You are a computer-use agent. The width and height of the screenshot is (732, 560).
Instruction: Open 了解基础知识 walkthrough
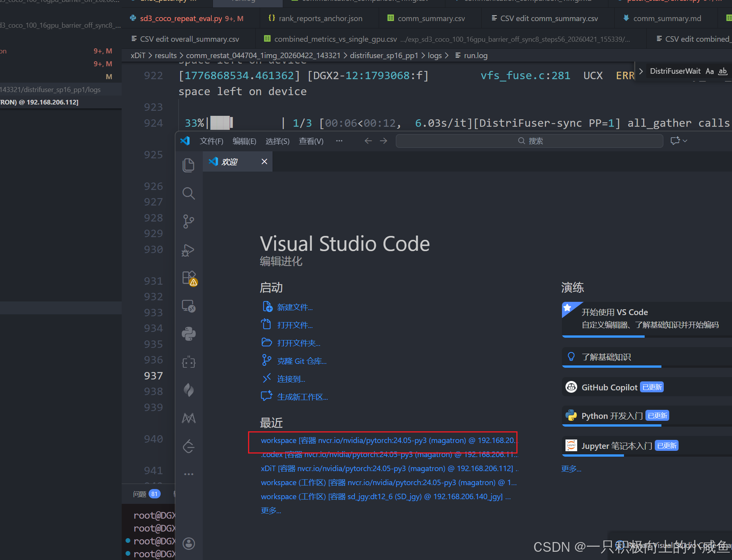coord(647,357)
